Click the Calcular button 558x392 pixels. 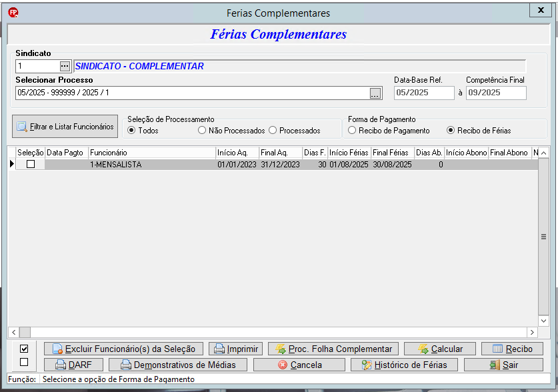click(x=440, y=349)
